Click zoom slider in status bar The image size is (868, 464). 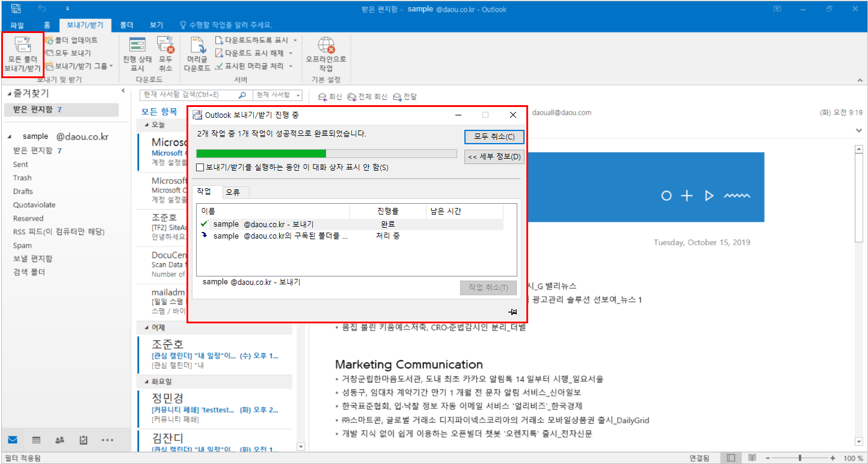(799, 458)
